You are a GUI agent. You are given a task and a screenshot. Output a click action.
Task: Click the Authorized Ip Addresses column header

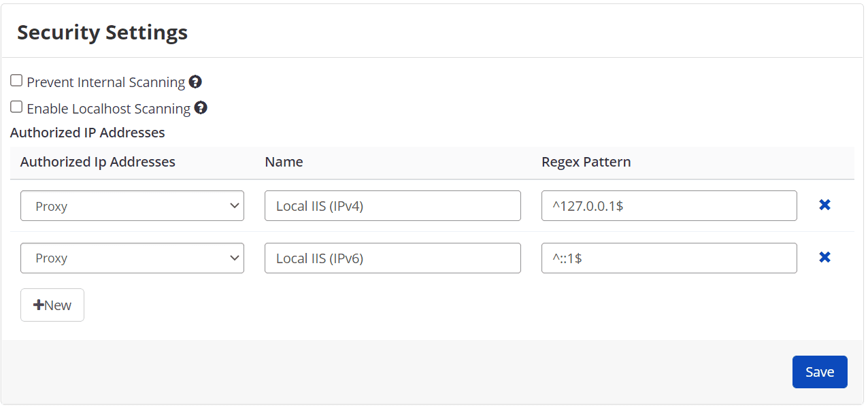[x=97, y=162]
